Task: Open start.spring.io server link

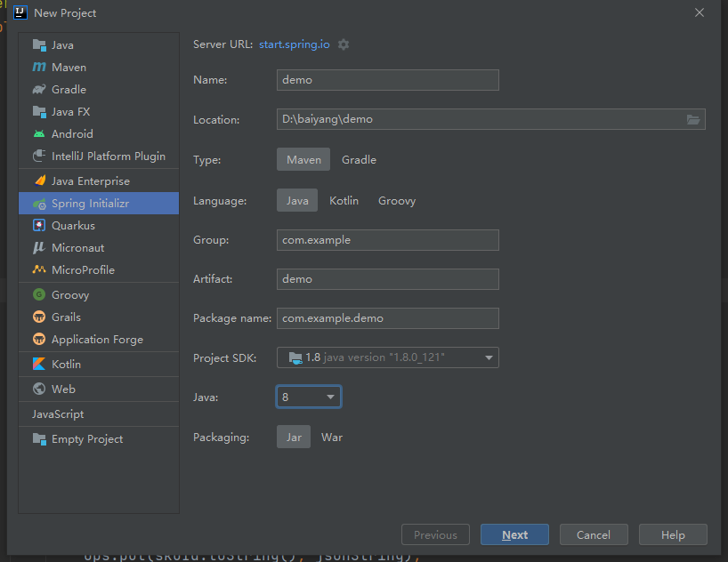Action: click(x=295, y=44)
